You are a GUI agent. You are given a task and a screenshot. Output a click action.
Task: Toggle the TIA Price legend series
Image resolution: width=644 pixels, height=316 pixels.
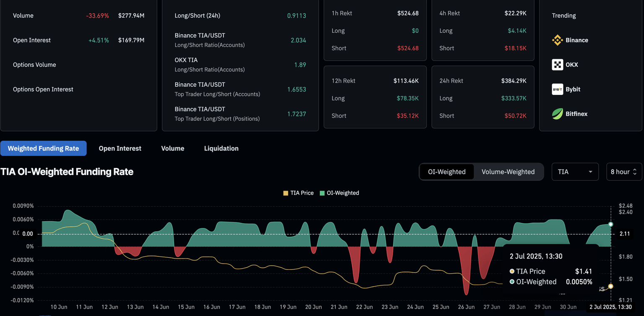pos(301,193)
